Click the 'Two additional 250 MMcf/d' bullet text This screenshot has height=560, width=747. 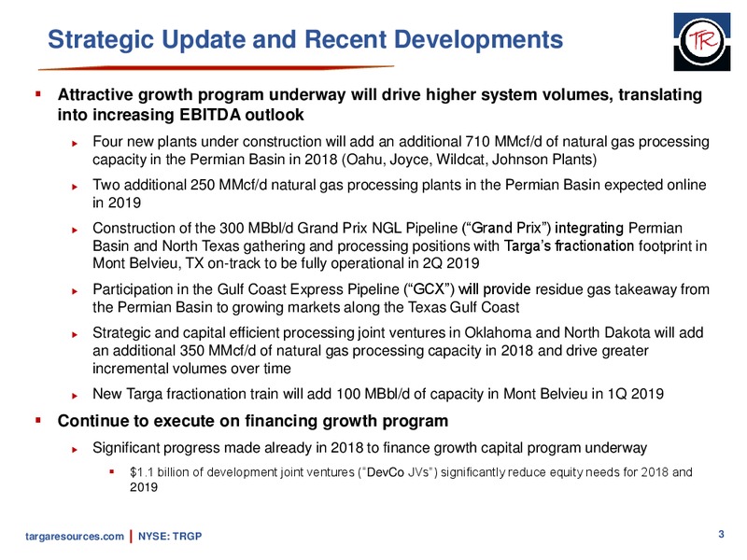pos(400,193)
